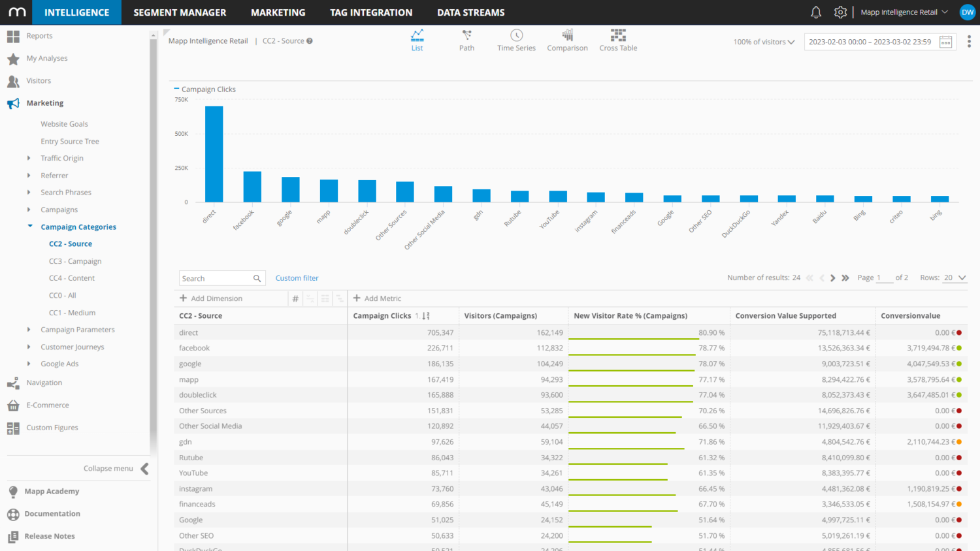
Task: Collapse the Campaign Categories tree node
Action: [29, 226]
